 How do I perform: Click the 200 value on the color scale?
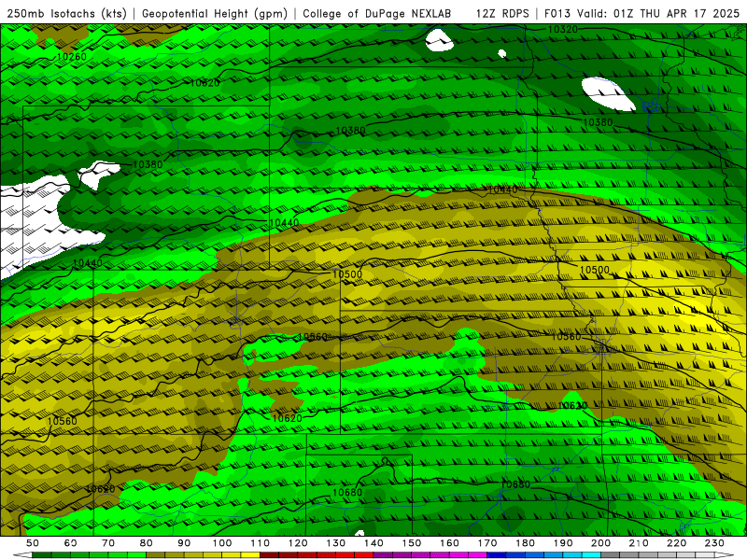tap(601, 543)
